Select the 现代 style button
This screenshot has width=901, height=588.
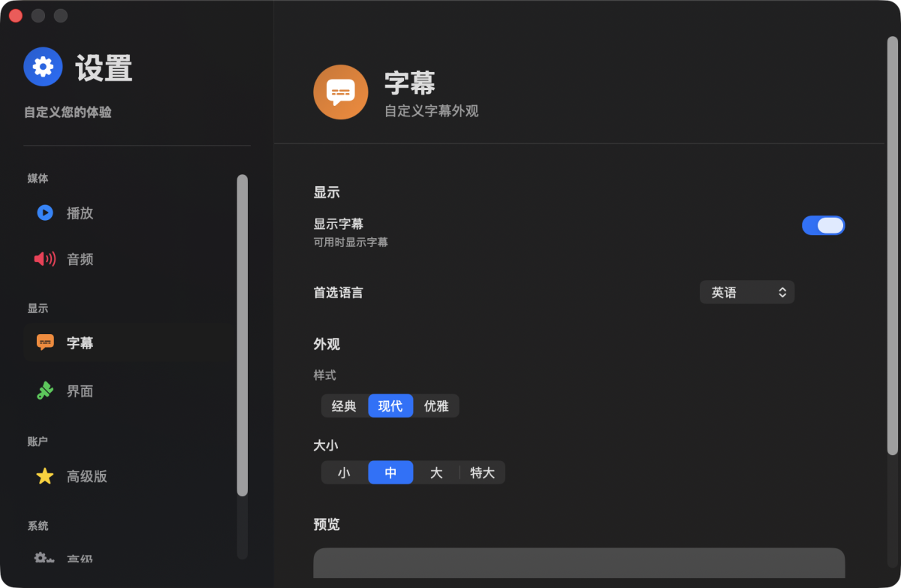click(x=390, y=406)
